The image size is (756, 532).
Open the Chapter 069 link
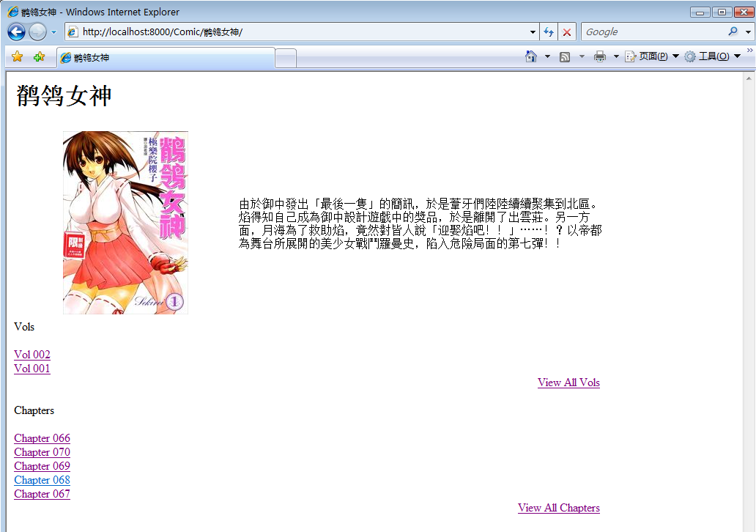(42, 466)
